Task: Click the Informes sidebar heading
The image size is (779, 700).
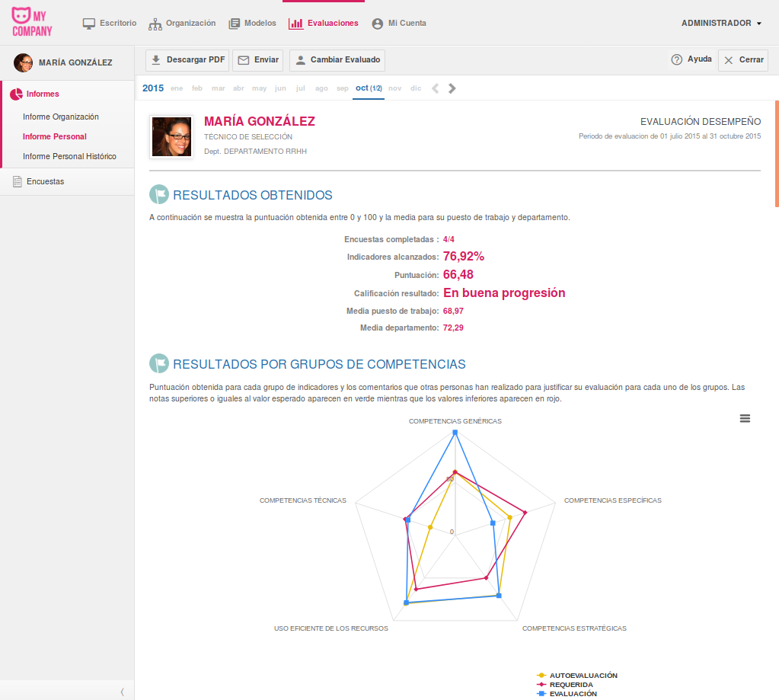Action: pyautogui.click(x=43, y=94)
